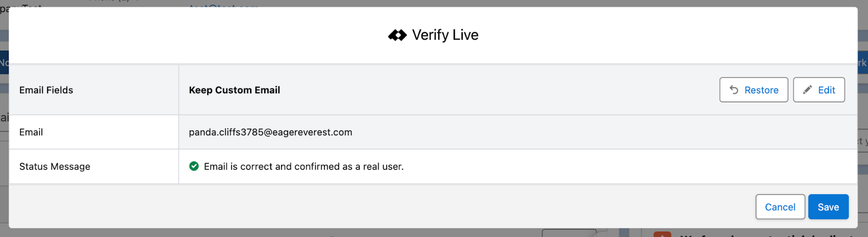868x237 pixels.
Task: Click the empty footer area left of Cancel
Action: (x=380, y=207)
